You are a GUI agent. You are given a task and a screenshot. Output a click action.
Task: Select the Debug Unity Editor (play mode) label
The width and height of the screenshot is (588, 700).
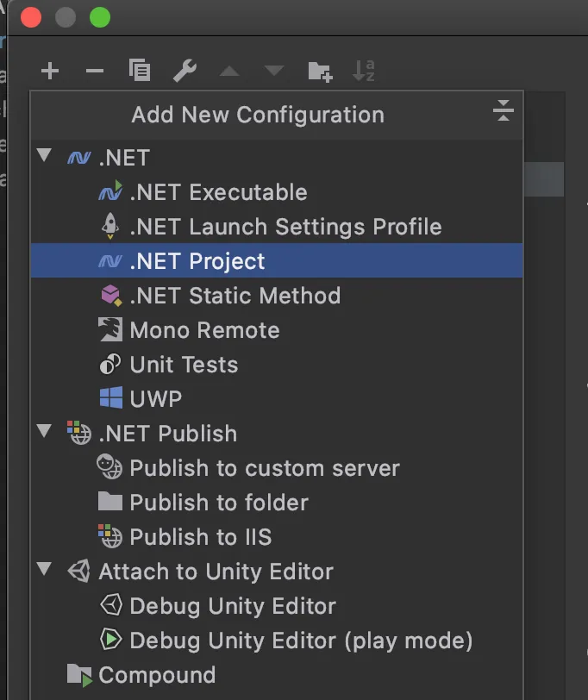301,641
